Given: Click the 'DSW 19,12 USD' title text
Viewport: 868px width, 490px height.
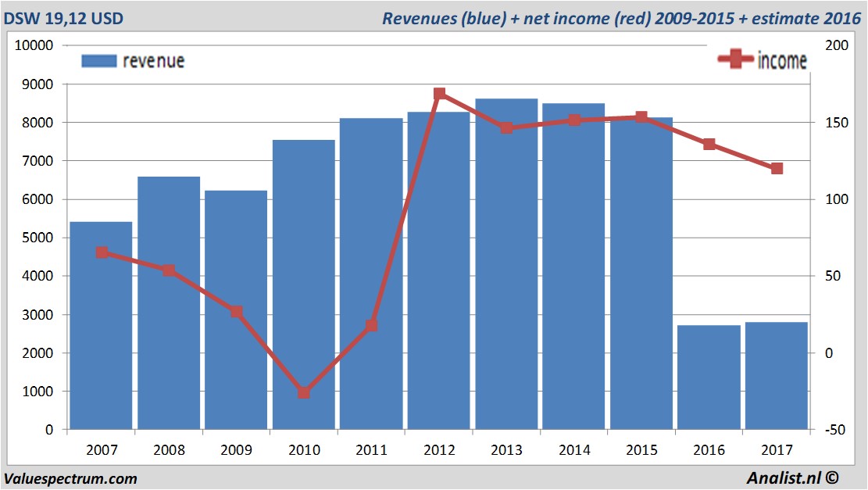Looking at the screenshot, I should point(63,18).
